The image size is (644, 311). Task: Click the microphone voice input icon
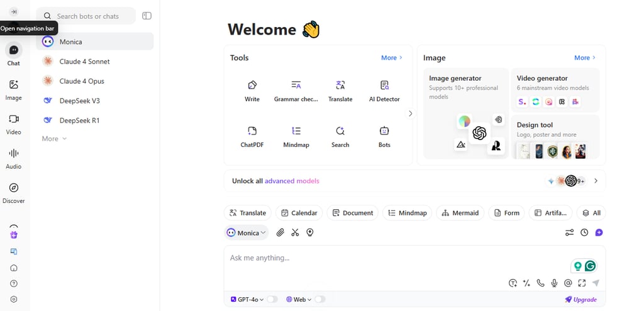554,283
